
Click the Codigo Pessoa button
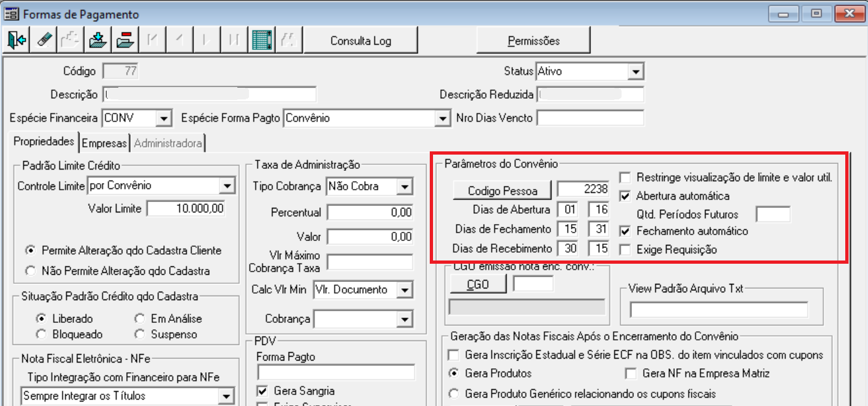click(x=503, y=190)
